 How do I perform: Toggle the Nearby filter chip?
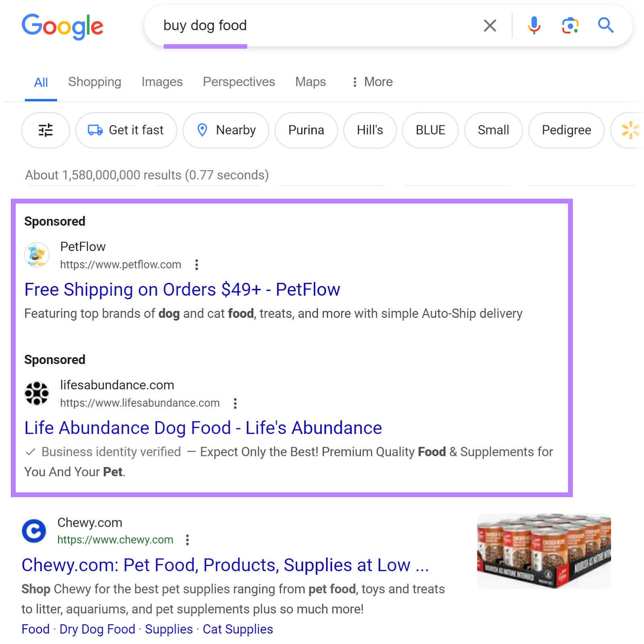225,130
